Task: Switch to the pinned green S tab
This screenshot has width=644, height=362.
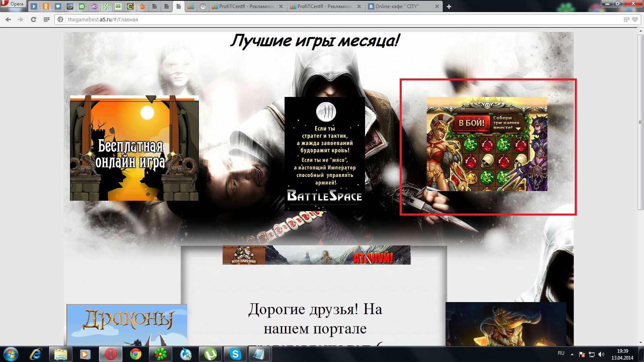Action: 106,6
